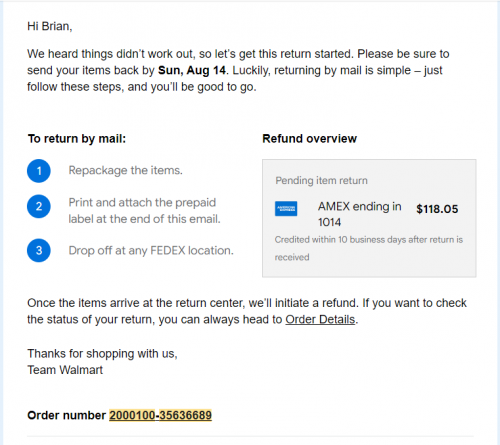Click the Print and attach prepaid label step
This screenshot has height=445, width=500.
[144, 211]
